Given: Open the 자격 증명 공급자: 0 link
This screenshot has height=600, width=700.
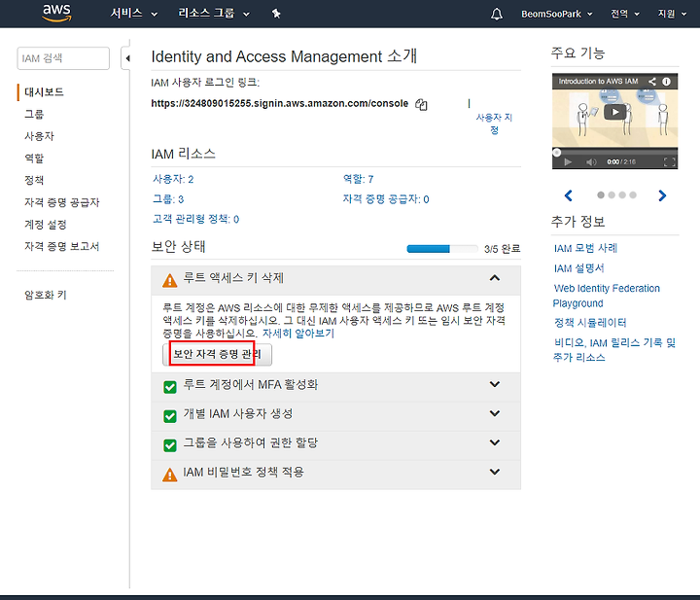Looking at the screenshot, I should click(x=386, y=199).
